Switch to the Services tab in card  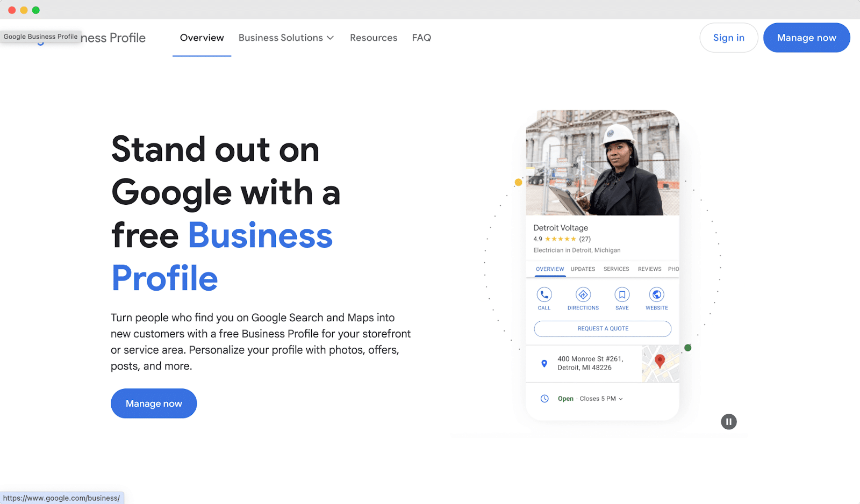tap(616, 269)
